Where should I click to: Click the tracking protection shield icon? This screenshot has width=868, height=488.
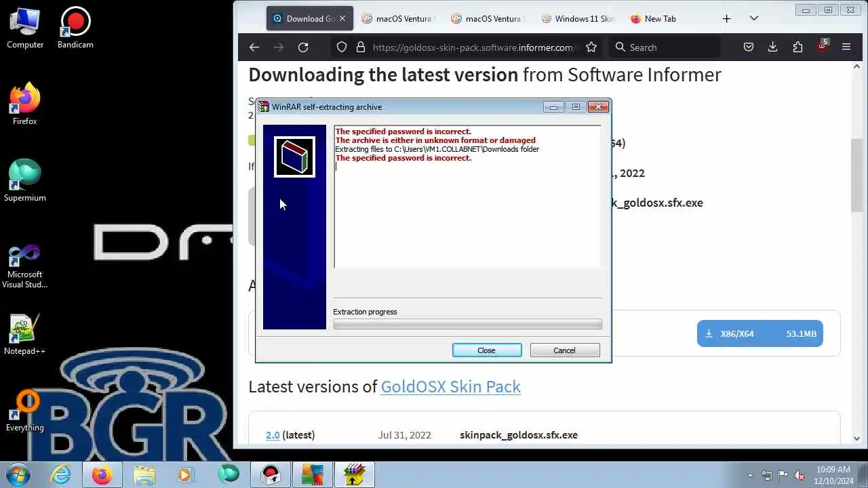[x=342, y=47]
